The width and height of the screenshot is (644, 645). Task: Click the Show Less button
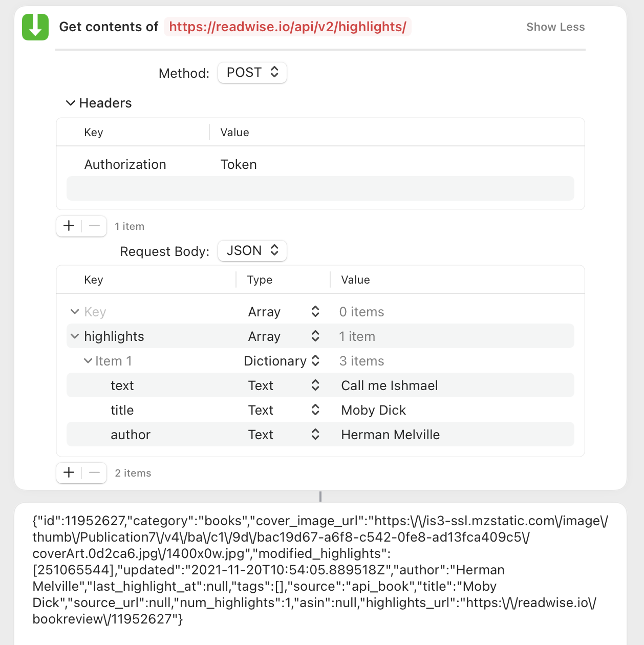pos(555,27)
